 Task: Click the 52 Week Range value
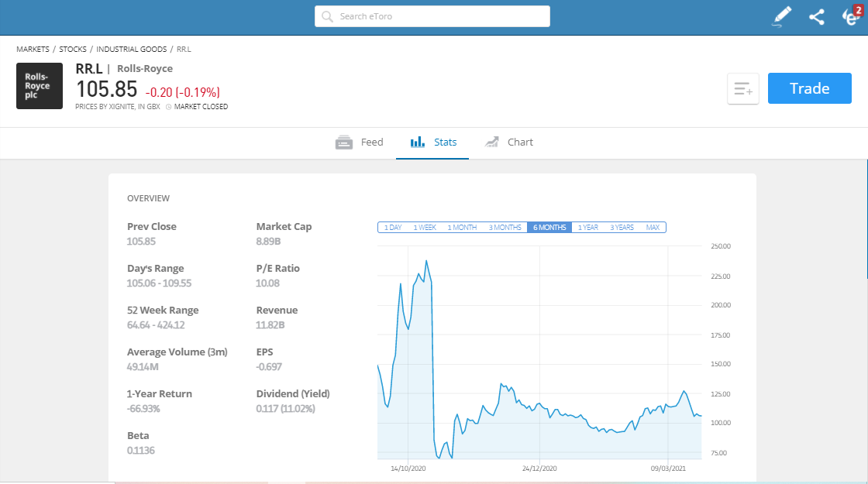click(x=156, y=325)
